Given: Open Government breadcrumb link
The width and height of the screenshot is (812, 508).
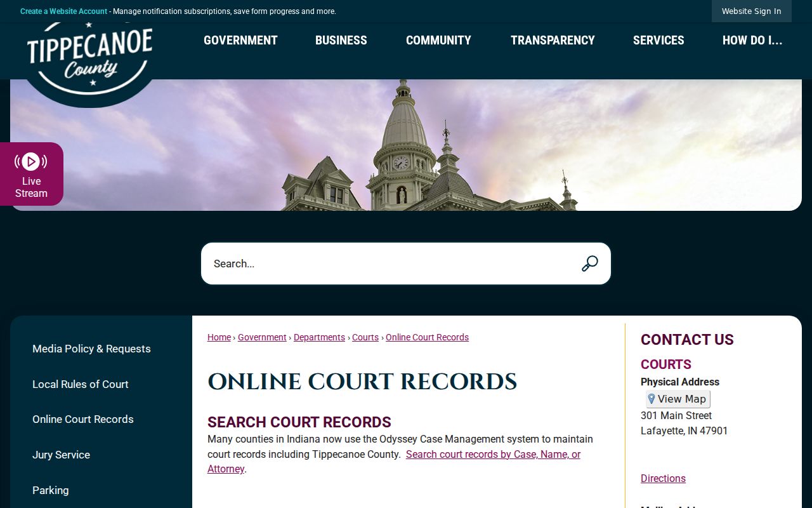Looking at the screenshot, I should tap(262, 337).
